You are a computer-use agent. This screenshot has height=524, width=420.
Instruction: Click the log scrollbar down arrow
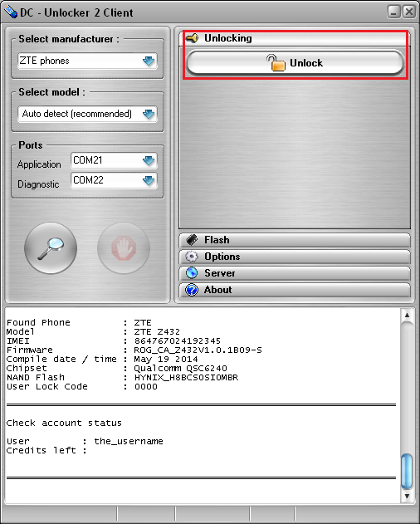[407, 496]
